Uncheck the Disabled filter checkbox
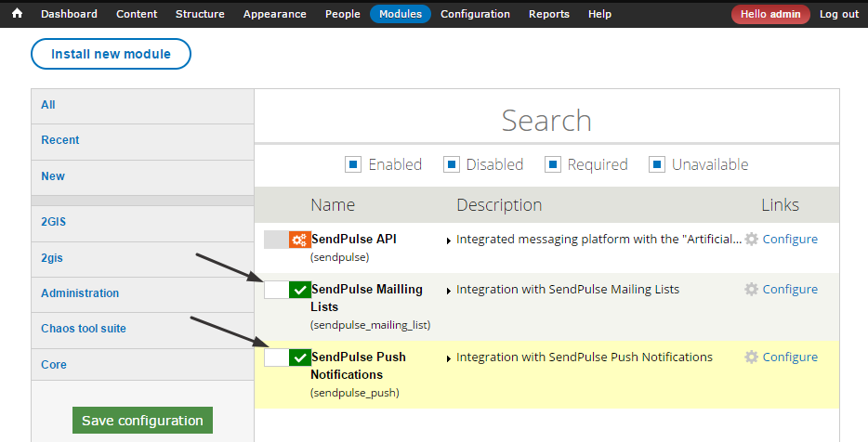The image size is (868, 442). (451, 165)
